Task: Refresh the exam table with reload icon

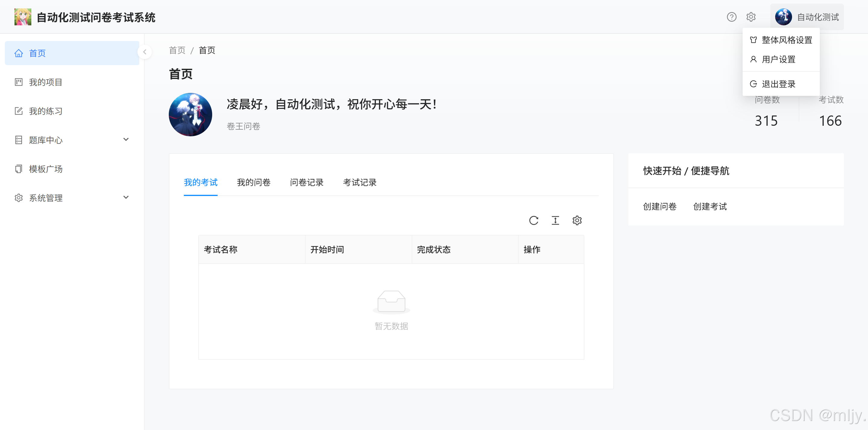Action: (x=533, y=220)
